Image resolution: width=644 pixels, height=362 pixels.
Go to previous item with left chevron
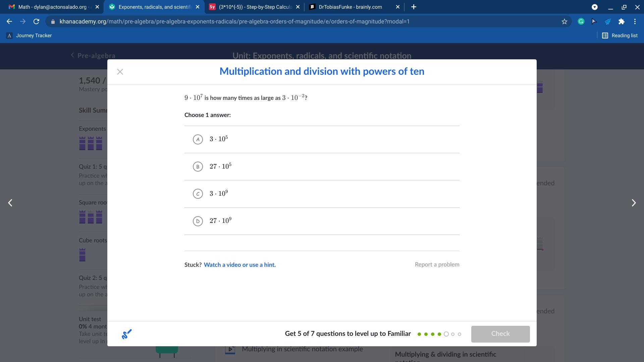point(10,203)
